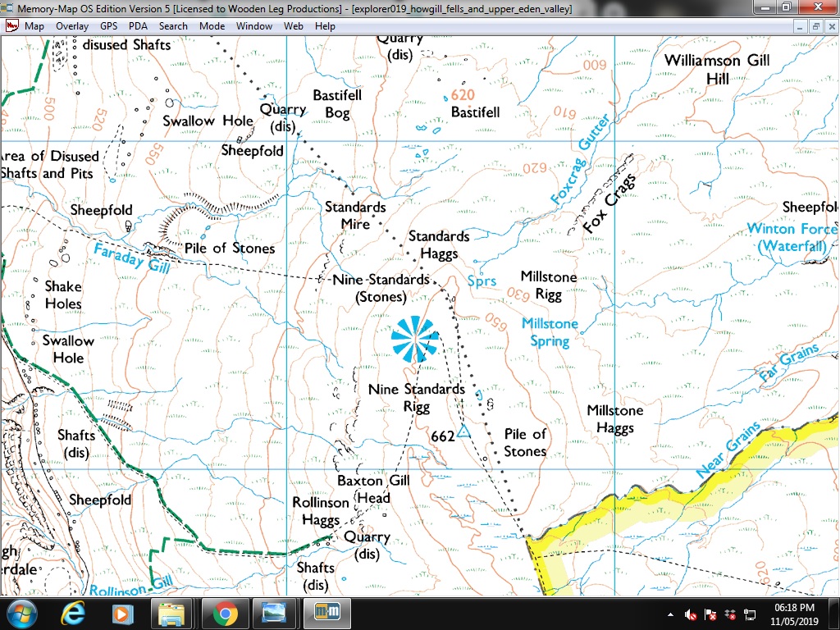Open the Action Center flag icon
The width and height of the screenshot is (840, 630).
(710, 614)
